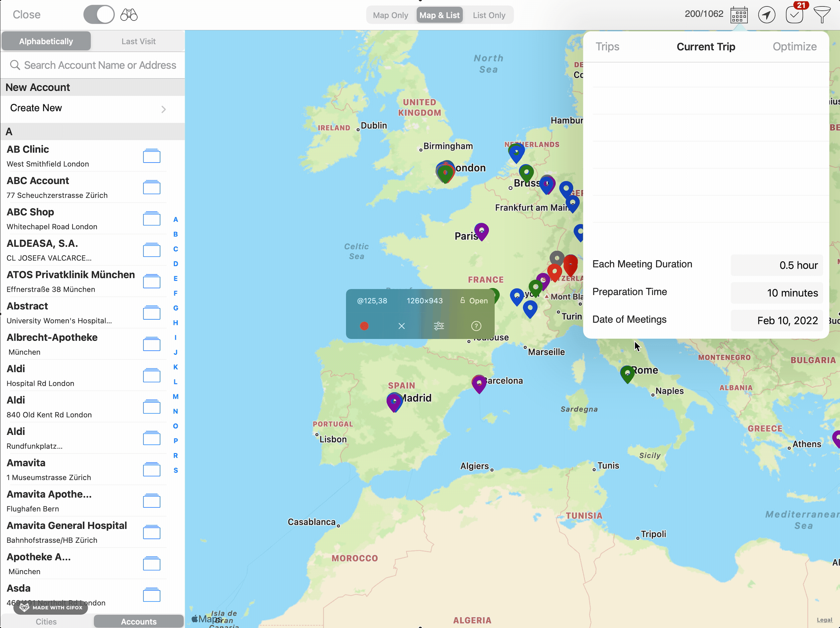The image size is (840, 628).
Task: Click calendar icon next to AB Clinic
Action: click(152, 156)
